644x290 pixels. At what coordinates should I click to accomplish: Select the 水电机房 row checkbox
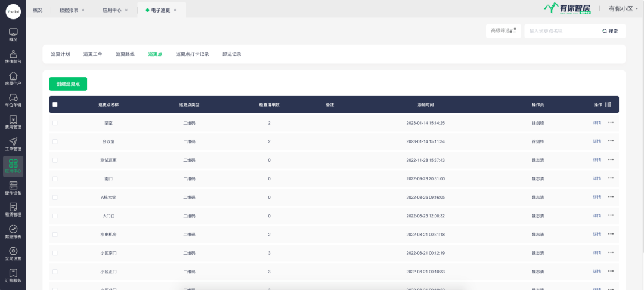click(55, 235)
